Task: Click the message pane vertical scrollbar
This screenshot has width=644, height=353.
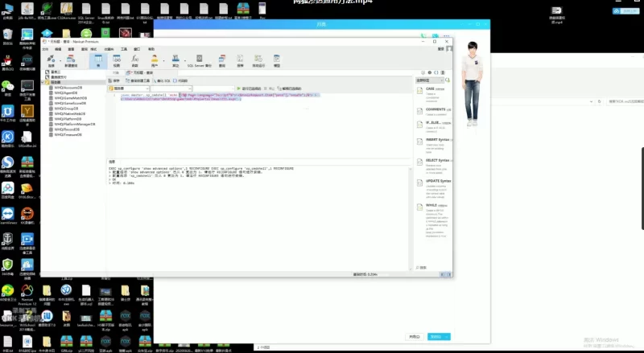Action: (x=411, y=218)
